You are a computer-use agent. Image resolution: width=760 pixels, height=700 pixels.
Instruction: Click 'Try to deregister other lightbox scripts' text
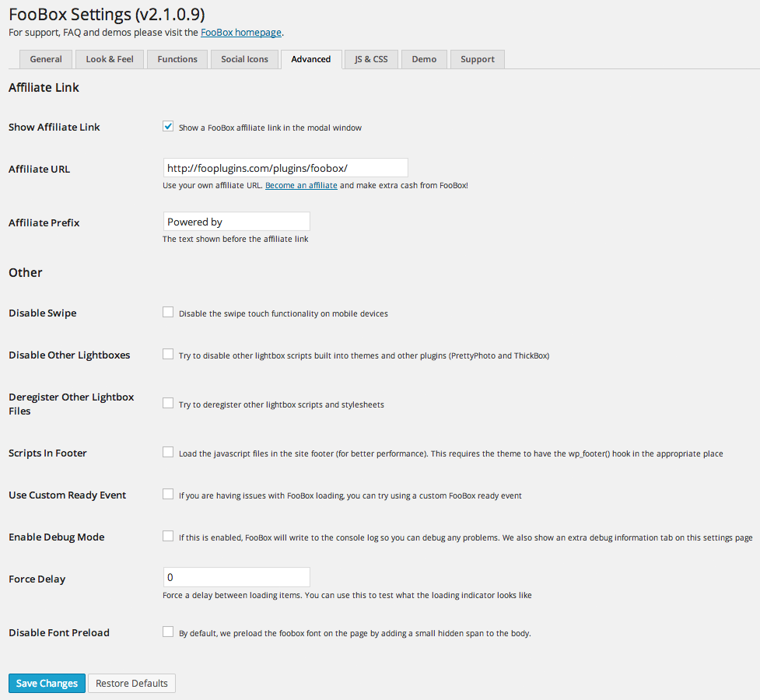click(281, 404)
